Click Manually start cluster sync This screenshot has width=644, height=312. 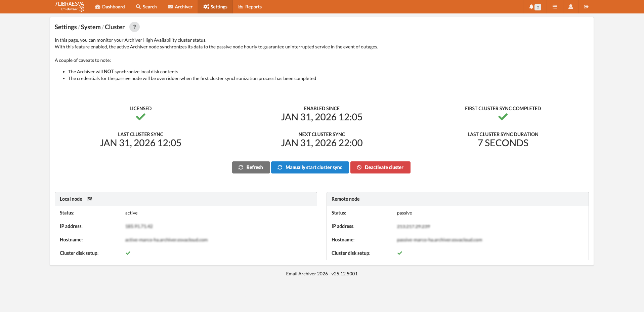310,167
